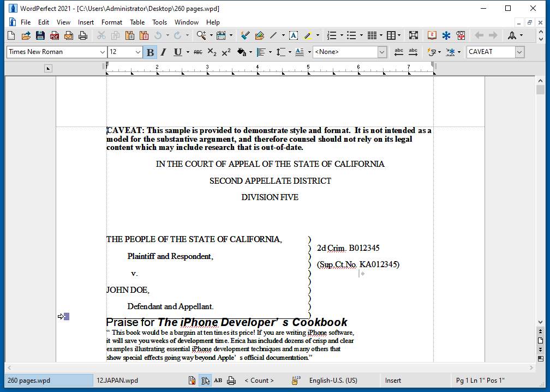
Task: Open the font size 12 dropdown
Action: (x=137, y=52)
